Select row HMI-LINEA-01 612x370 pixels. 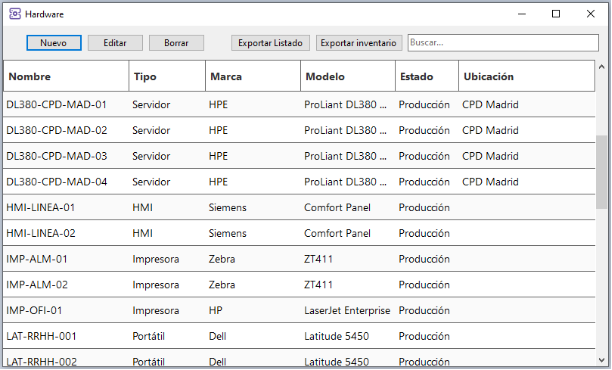coord(299,208)
